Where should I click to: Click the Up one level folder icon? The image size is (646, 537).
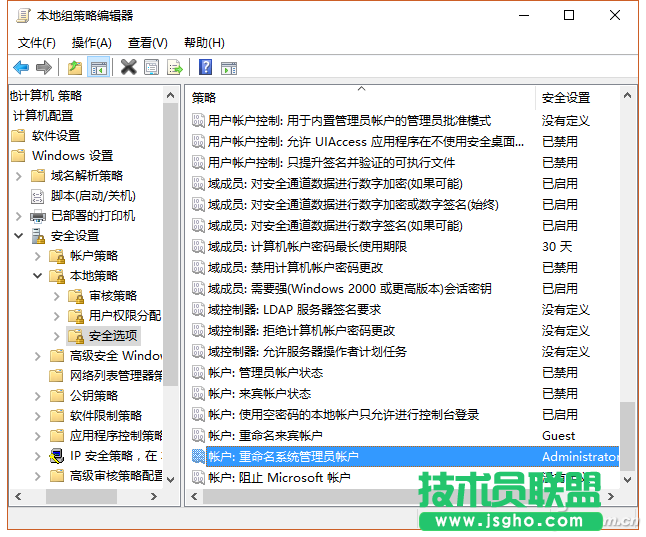click(75, 67)
